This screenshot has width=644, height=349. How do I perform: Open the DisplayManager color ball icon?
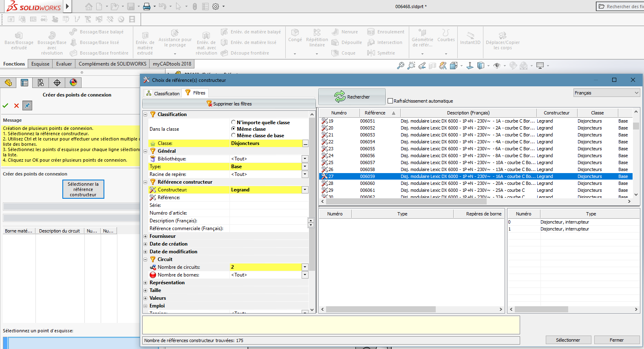pyautogui.click(x=73, y=83)
